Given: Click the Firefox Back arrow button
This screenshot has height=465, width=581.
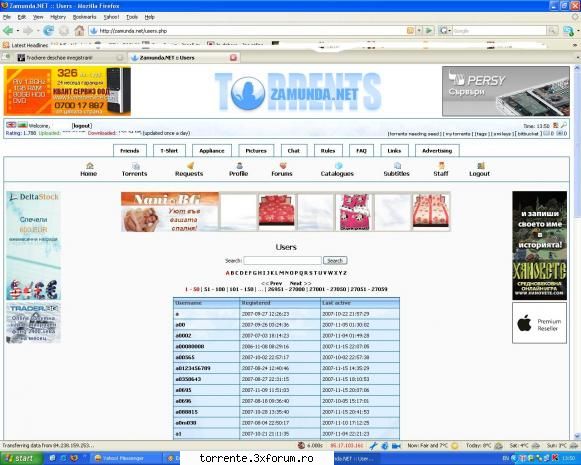Looking at the screenshot, I should coord(8,31).
